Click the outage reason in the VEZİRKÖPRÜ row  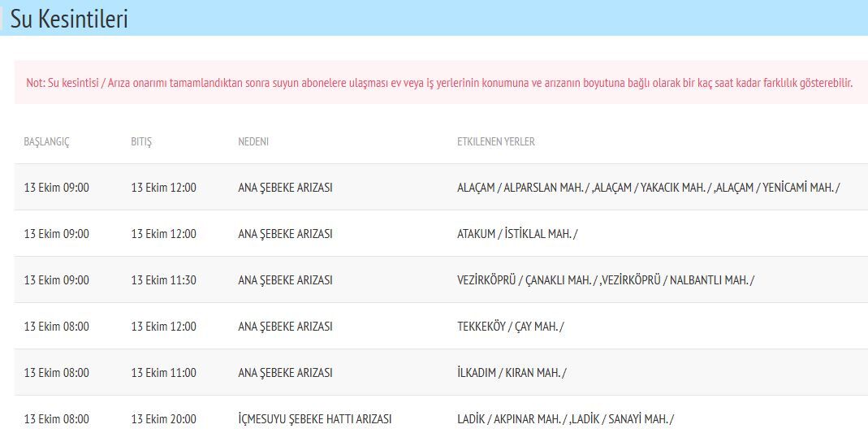click(x=285, y=280)
